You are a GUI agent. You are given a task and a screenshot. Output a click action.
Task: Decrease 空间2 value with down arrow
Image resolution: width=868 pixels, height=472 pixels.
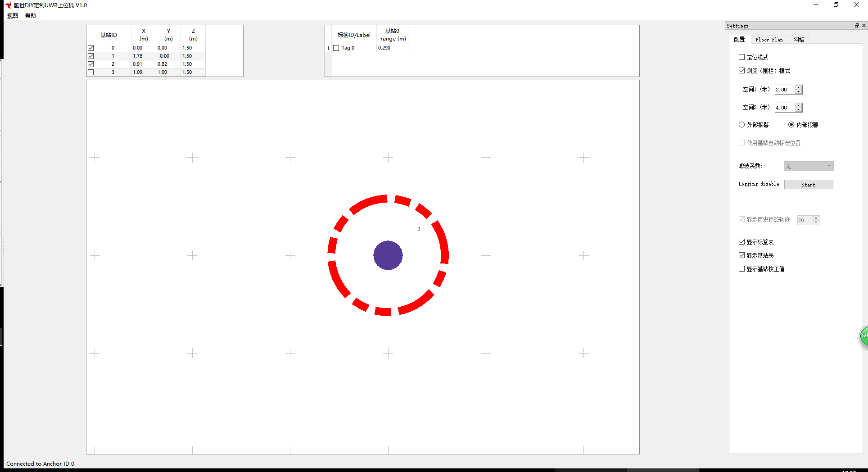(x=799, y=110)
